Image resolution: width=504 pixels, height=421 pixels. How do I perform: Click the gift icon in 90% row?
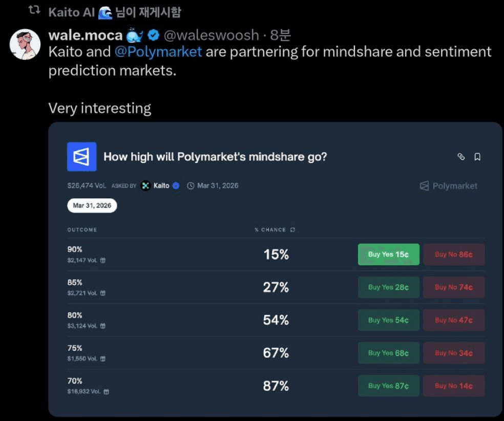(102, 261)
